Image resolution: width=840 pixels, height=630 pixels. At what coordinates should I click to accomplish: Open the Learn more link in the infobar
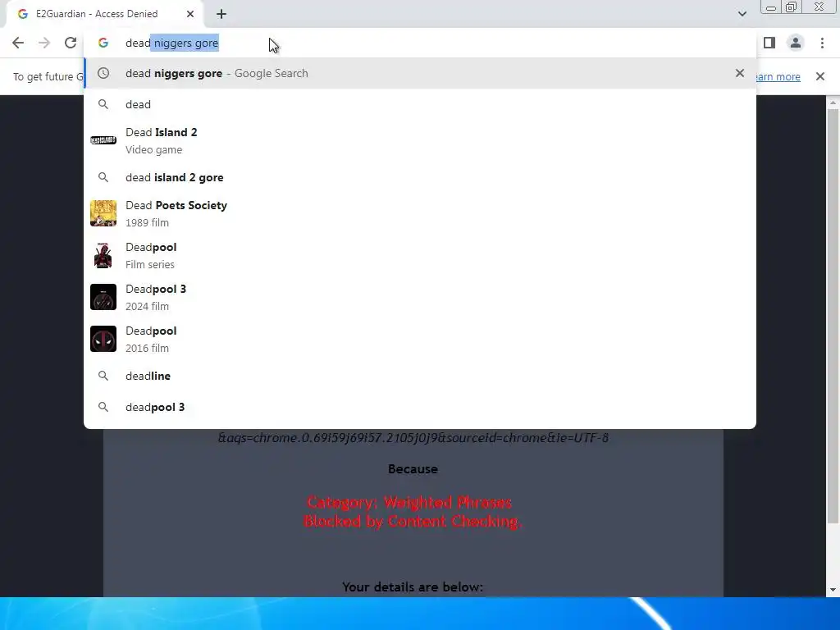pyautogui.click(x=778, y=76)
